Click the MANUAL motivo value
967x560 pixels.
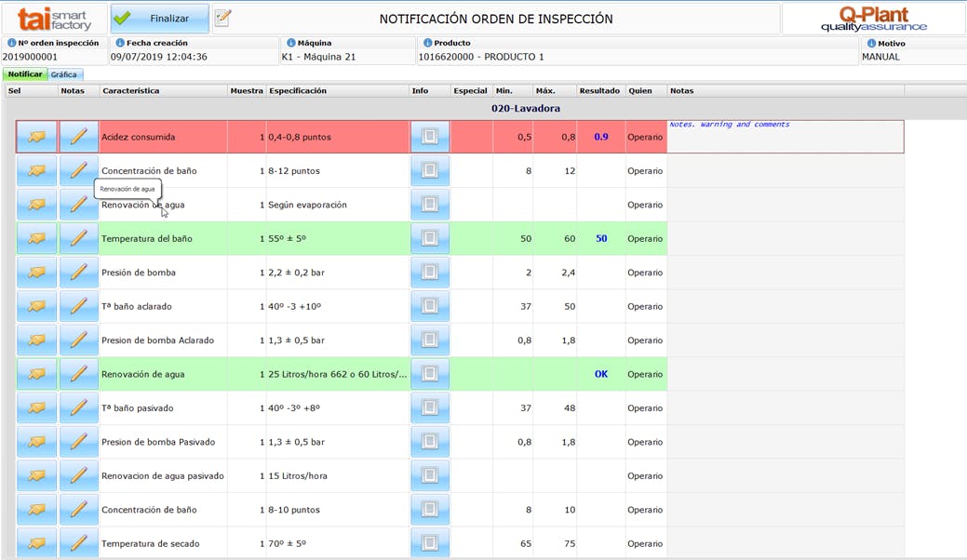[880, 57]
